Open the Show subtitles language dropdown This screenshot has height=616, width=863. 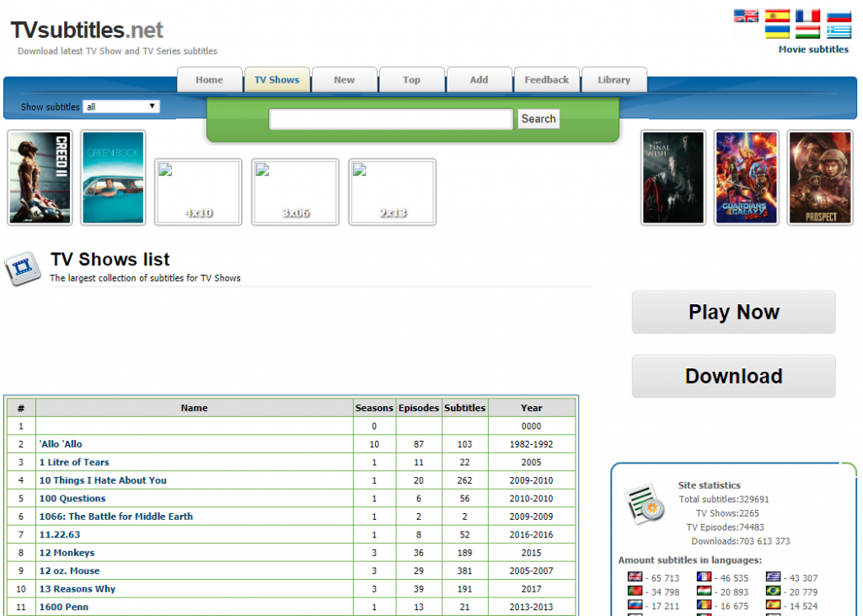pyautogui.click(x=121, y=107)
